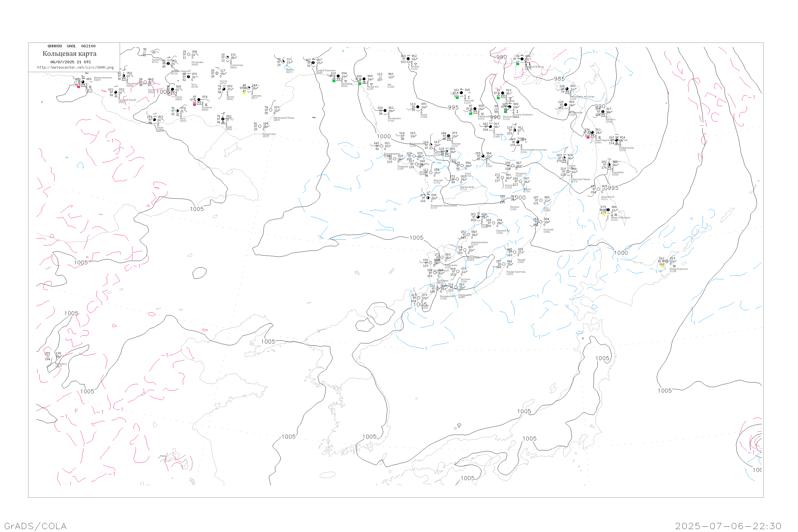Click the Николаевск-на-Амуре station name label
Viewport: 798px width, 532px height.
coord(582,97)
